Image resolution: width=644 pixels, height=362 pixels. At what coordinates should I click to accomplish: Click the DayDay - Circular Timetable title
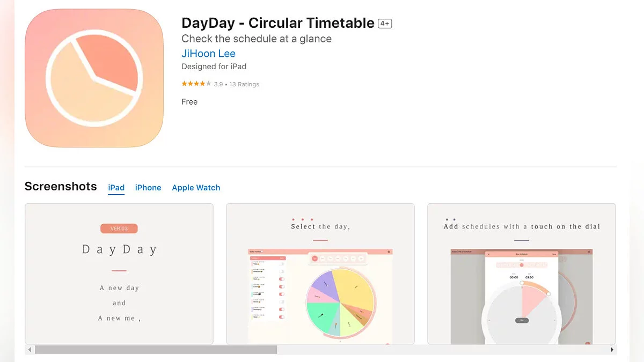(278, 23)
